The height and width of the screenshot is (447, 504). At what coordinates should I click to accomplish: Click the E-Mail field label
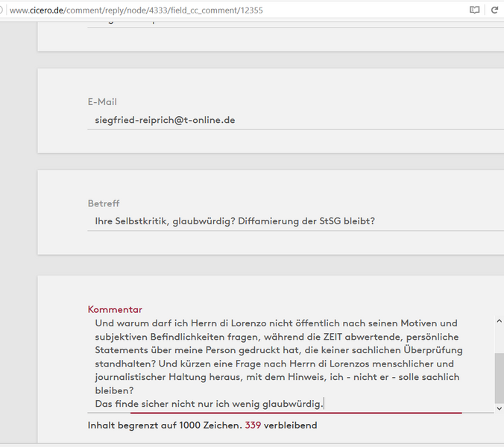coord(102,102)
